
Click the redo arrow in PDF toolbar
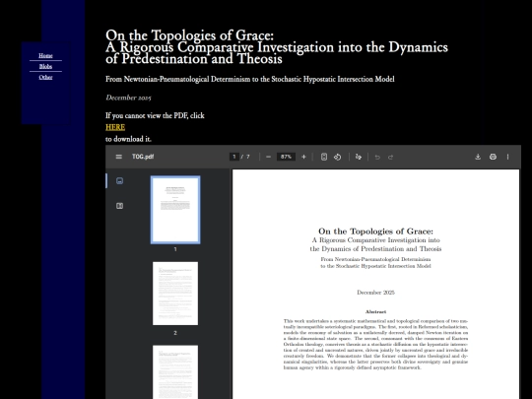coord(390,157)
